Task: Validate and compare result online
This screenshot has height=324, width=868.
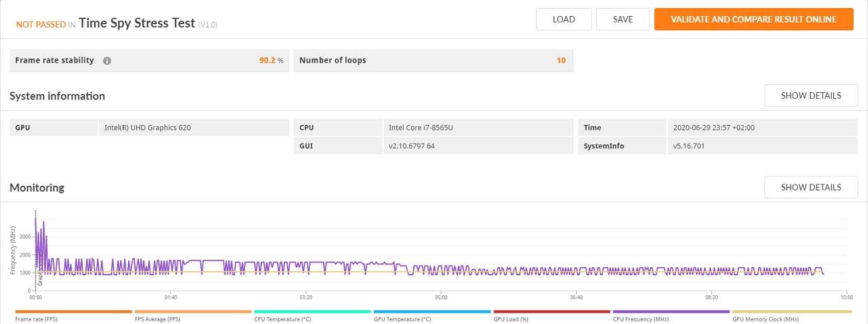Action: point(753,19)
